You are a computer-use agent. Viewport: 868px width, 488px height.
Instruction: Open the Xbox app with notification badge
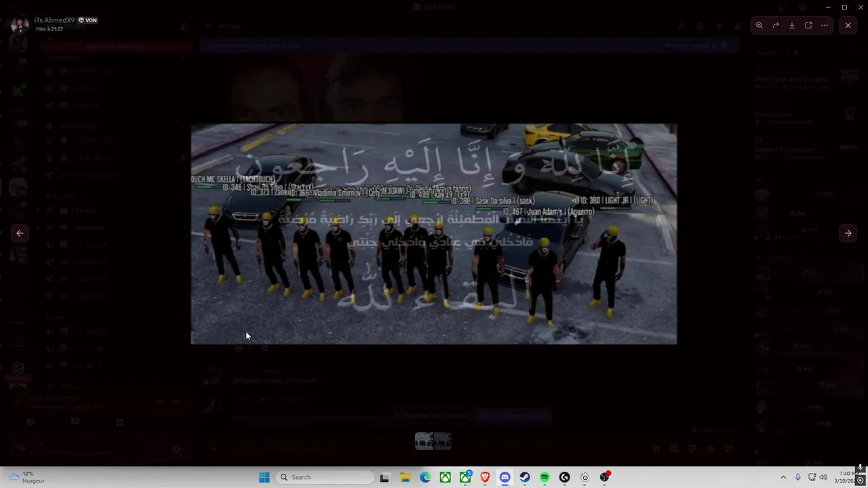tap(465, 477)
